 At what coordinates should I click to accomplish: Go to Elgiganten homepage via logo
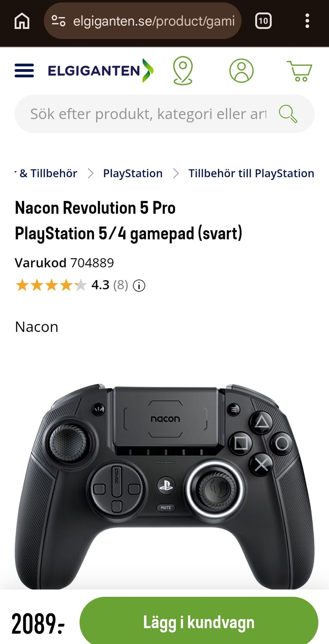100,70
